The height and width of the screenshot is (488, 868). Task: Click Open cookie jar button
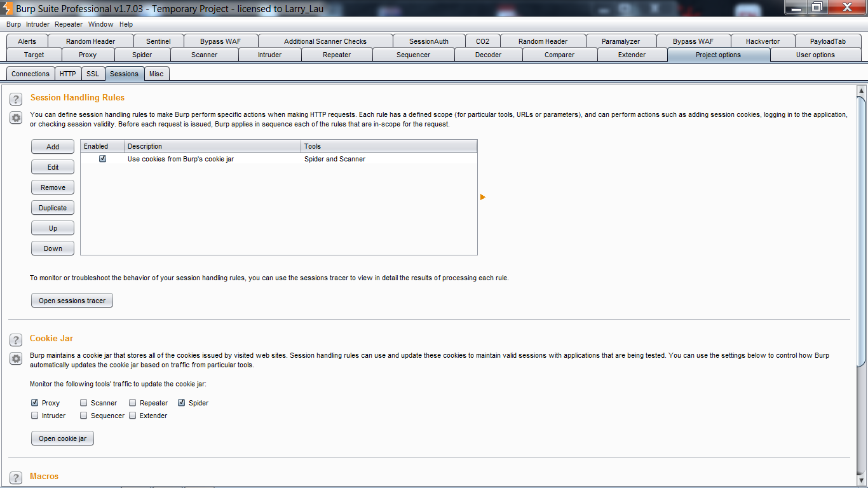(x=62, y=438)
